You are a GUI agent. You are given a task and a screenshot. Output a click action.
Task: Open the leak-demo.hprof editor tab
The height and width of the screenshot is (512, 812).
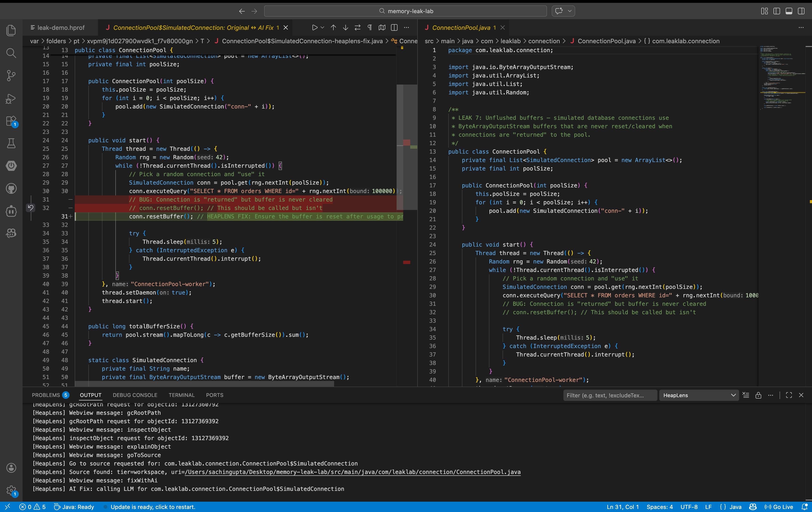(61, 28)
